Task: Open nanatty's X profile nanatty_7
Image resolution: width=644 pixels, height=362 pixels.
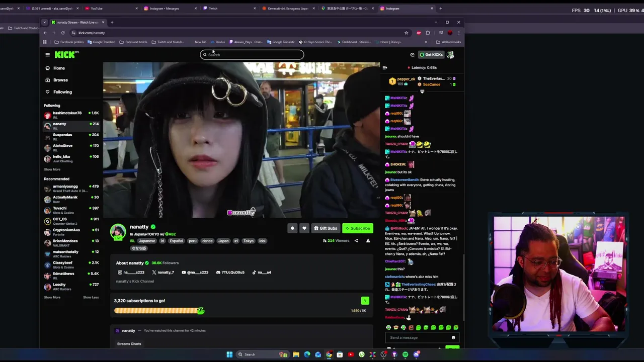Action: click(x=163, y=273)
